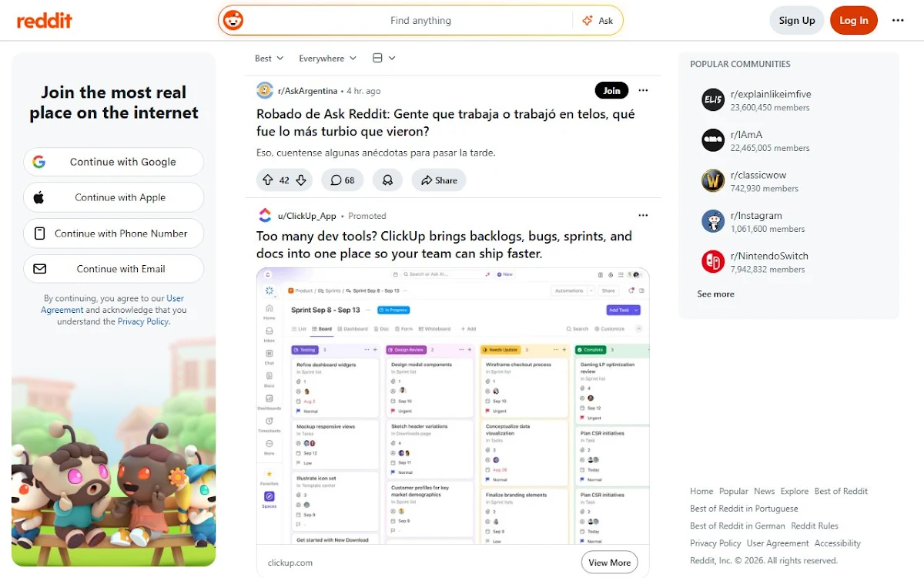
Task: Open the Robado de Ask Reddit post
Action: click(x=446, y=123)
